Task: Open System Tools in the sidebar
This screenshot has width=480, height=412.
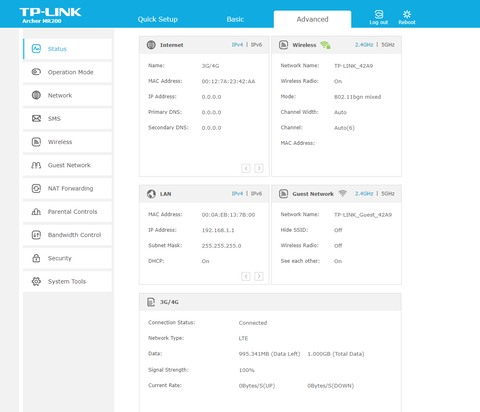Action: pyautogui.click(x=67, y=282)
